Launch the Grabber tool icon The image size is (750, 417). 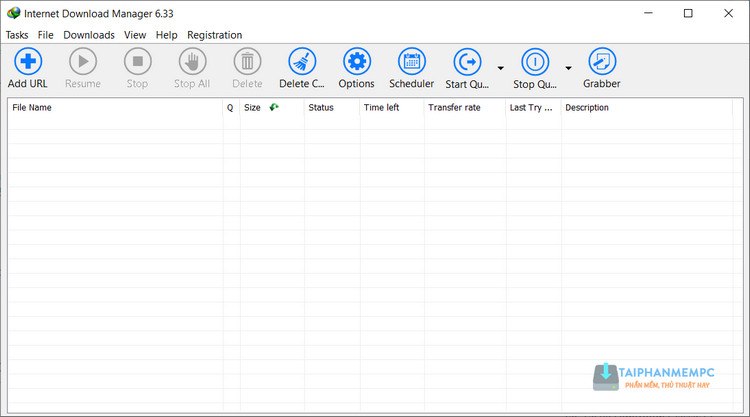point(602,62)
